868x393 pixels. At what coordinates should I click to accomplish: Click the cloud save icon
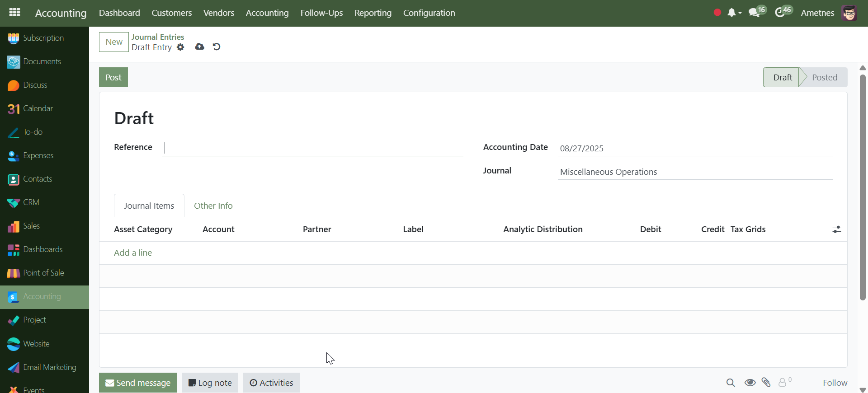[199, 47]
